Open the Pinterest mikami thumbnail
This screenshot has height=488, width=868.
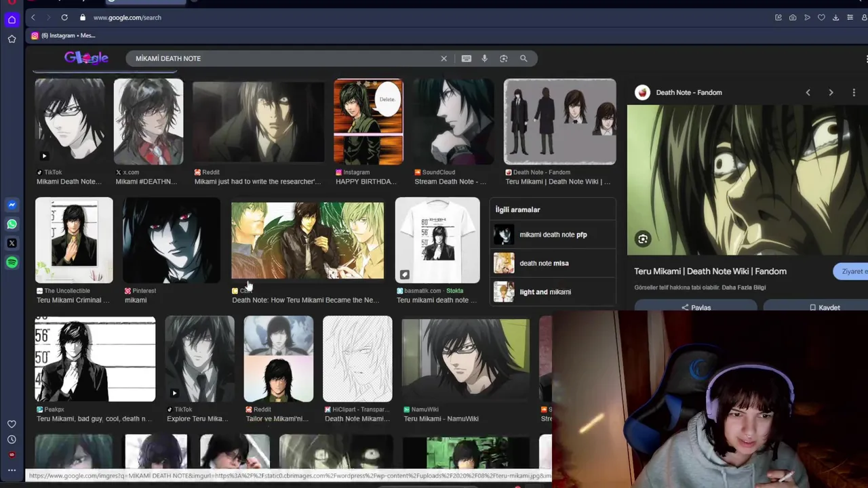pos(172,240)
